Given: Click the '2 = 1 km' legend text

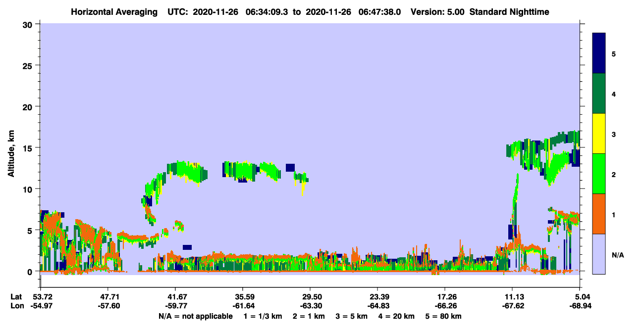Looking at the screenshot, I should point(309,316).
